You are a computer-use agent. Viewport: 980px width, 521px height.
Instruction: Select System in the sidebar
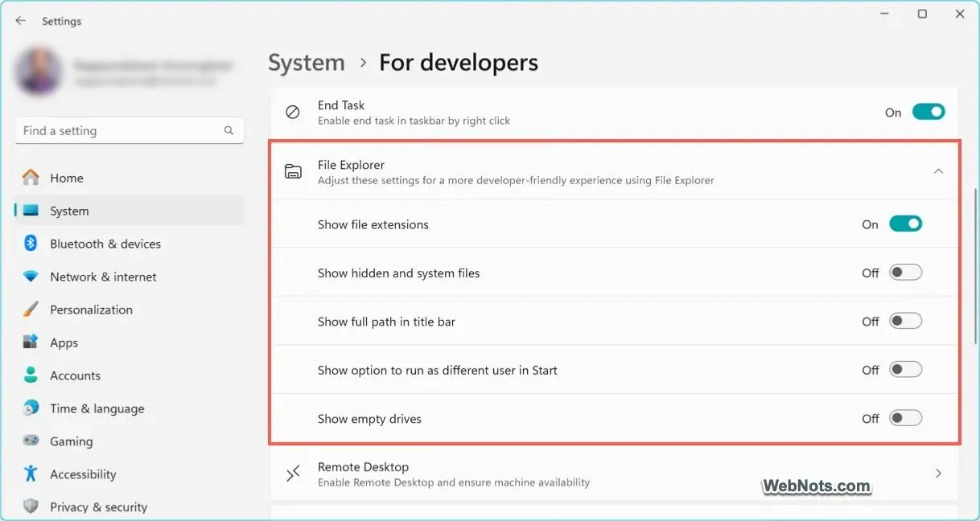click(130, 211)
